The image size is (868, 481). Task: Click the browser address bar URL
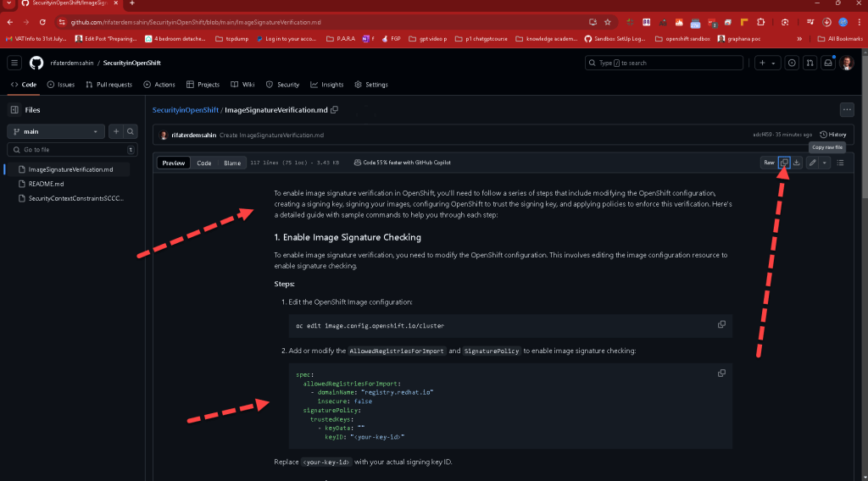click(196, 22)
